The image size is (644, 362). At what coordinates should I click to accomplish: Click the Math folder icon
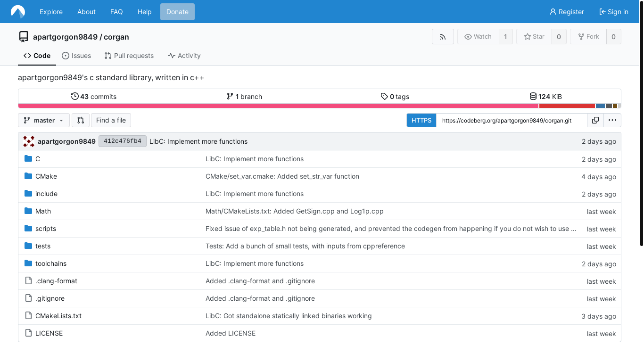(x=28, y=211)
